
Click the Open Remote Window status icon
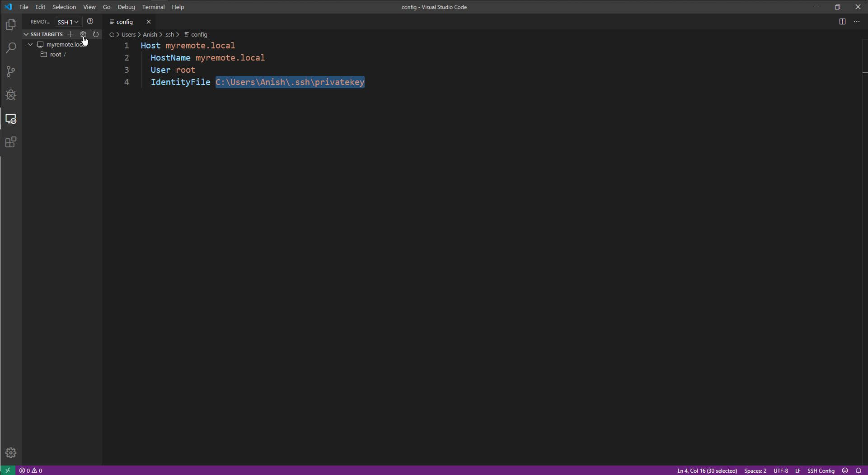tap(7, 470)
